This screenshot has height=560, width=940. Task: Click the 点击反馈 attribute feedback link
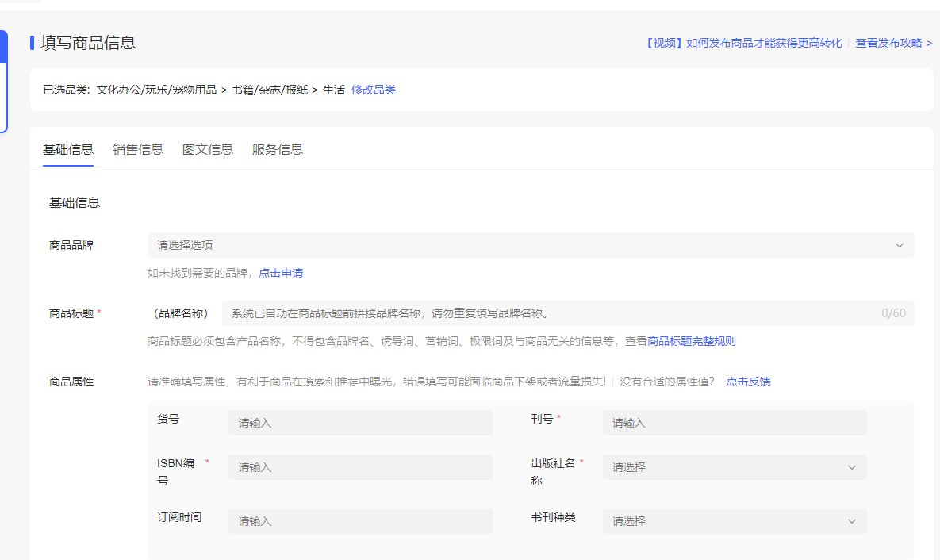pos(748,382)
